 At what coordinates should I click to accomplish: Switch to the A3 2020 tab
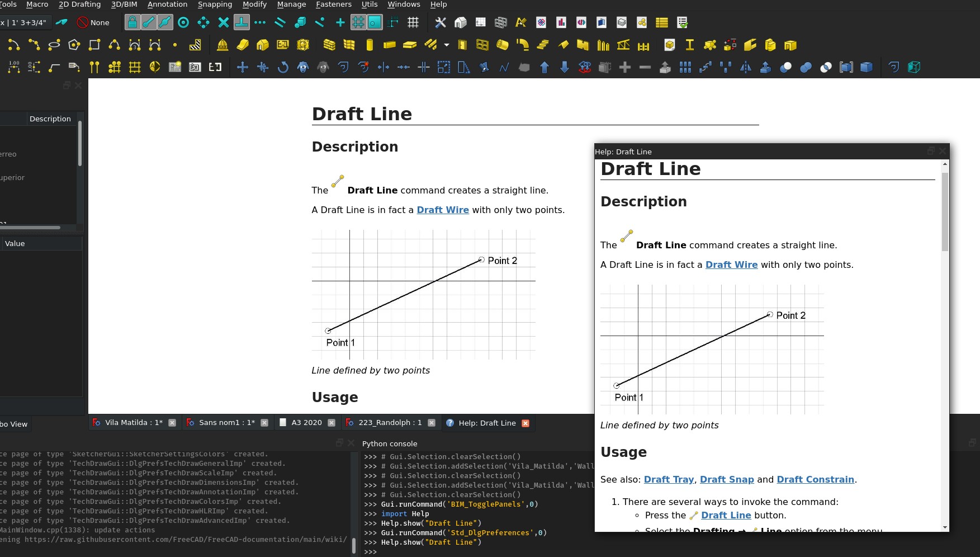[x=306, y=423]
